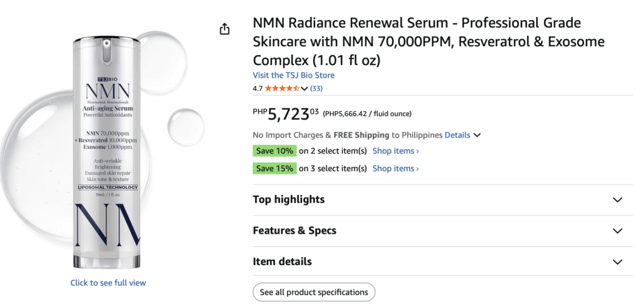Expand the Item details section
This screenshot has width=644, height=305.
point(443,261)
